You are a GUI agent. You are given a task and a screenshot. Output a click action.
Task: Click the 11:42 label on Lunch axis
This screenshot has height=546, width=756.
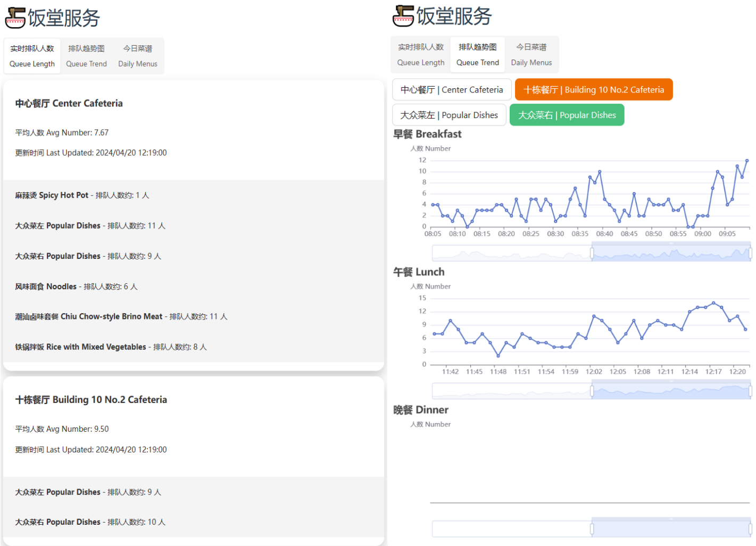[x=450, y=372]
